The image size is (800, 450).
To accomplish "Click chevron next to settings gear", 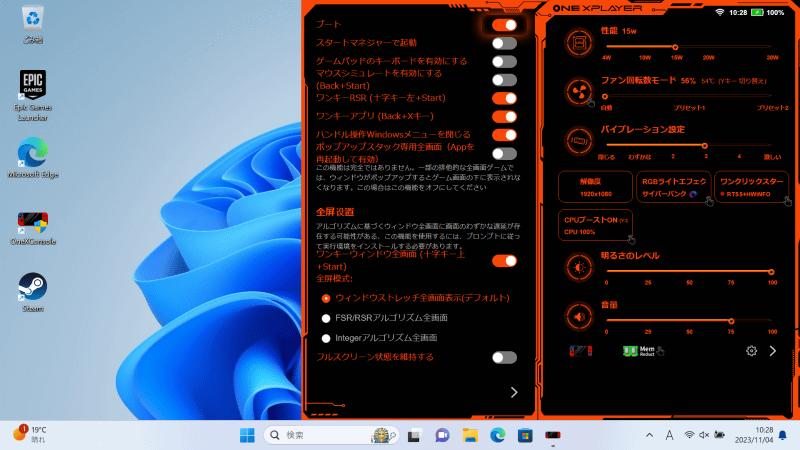I will pos(772,351).
